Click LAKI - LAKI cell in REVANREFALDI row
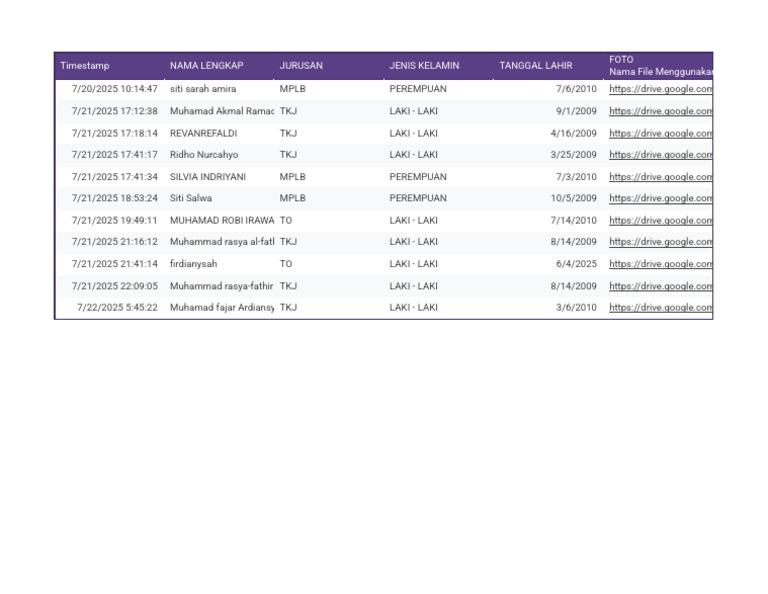This screenshot has width=768, height=594. [413, 134]
